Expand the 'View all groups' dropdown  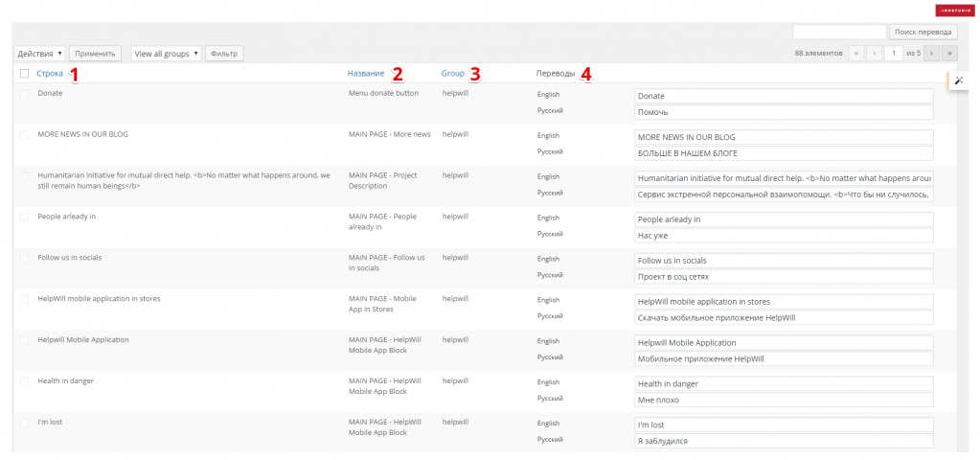pyautogui.click(x=167, y=54)
